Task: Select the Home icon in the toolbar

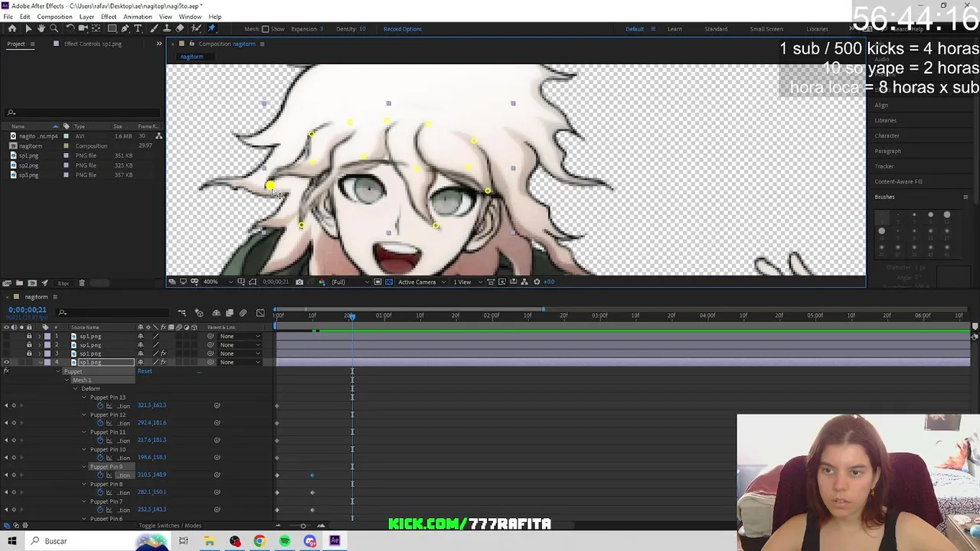Action: [x=11, y=28]
